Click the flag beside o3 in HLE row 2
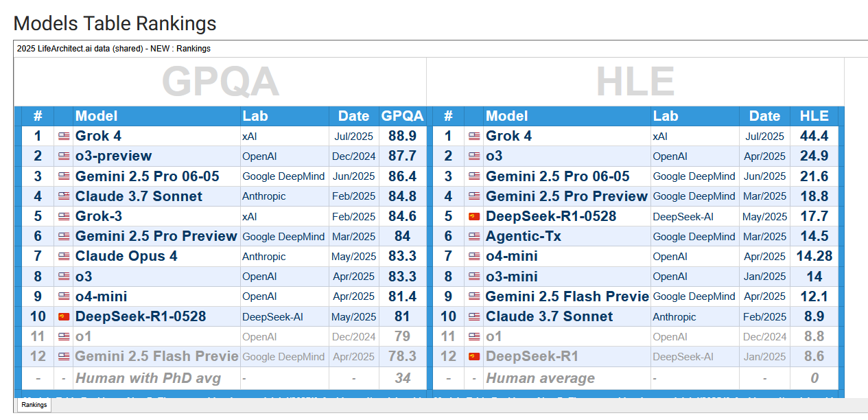Viewport: 868px width, 420px height. point(474,156)
